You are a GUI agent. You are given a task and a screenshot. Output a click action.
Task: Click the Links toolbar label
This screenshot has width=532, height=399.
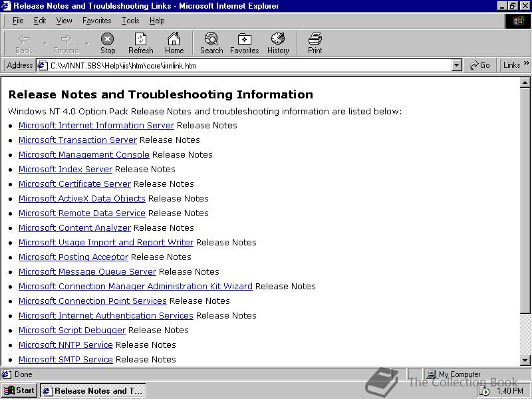pos(511,65)
